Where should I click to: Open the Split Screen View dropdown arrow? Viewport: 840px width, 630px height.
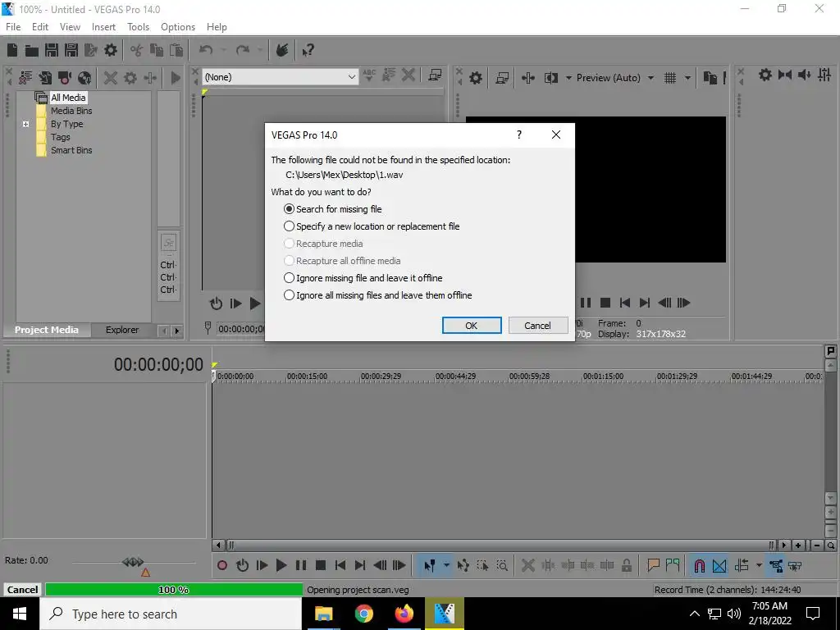tap(568, 78)
